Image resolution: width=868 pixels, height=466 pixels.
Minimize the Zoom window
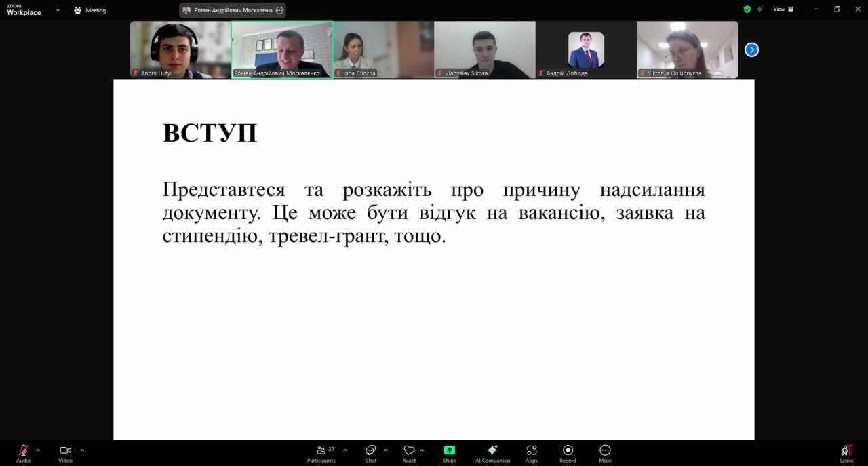pyautogui.click(x=816, y=9)
